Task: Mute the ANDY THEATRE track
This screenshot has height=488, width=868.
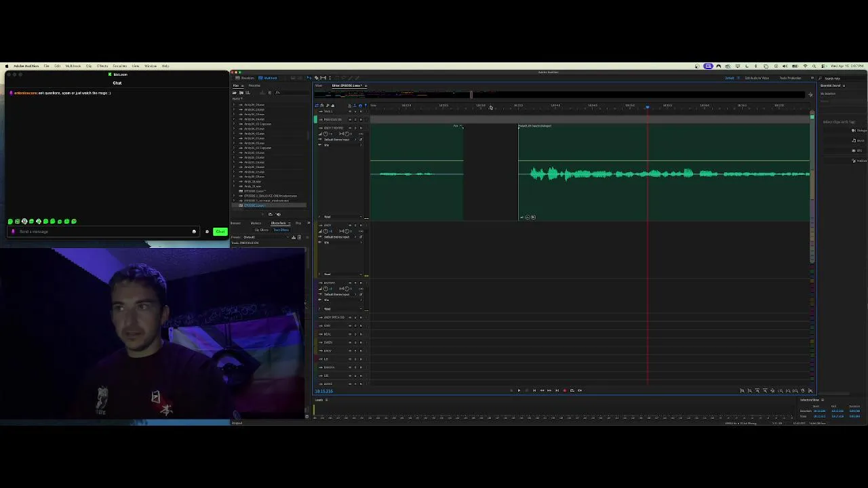Action: point(350,128)
